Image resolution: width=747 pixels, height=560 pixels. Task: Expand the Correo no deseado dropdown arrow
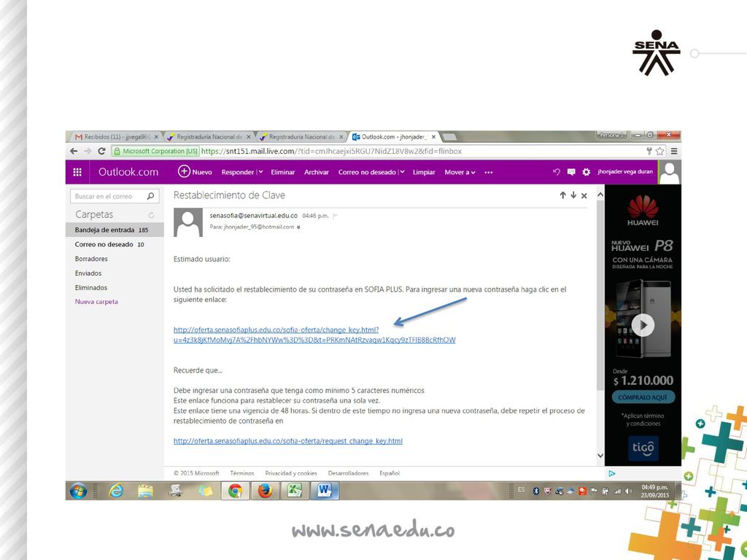pyautogui.click(x=402, y=172)
